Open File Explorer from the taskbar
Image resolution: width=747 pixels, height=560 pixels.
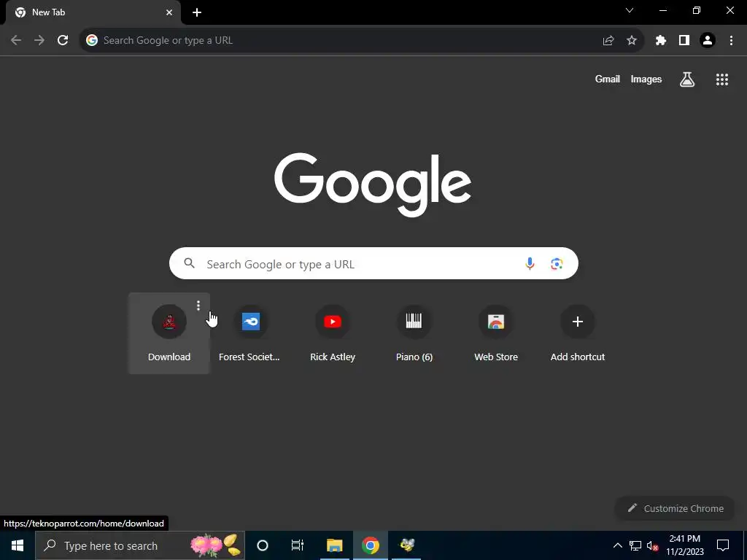334,545
